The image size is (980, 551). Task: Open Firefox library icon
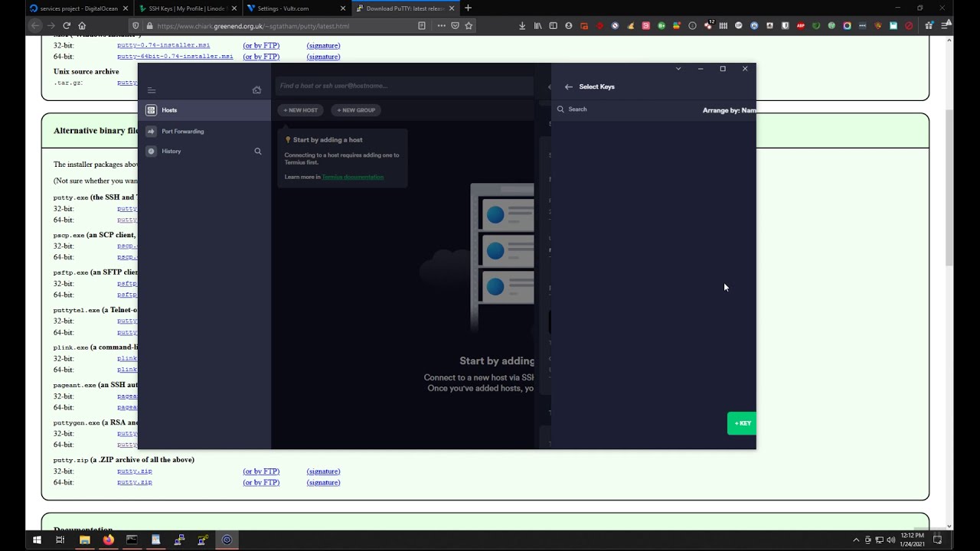537,25
